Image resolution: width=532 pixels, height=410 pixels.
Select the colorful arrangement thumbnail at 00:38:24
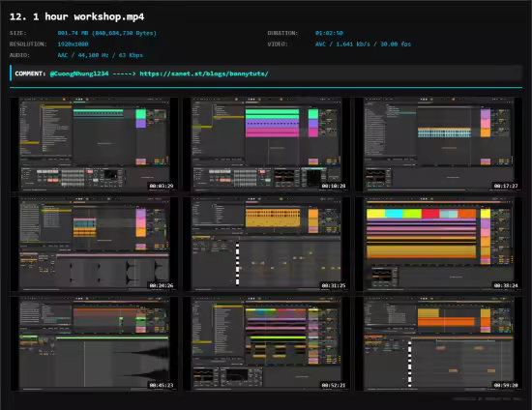(x=439, y=245)
